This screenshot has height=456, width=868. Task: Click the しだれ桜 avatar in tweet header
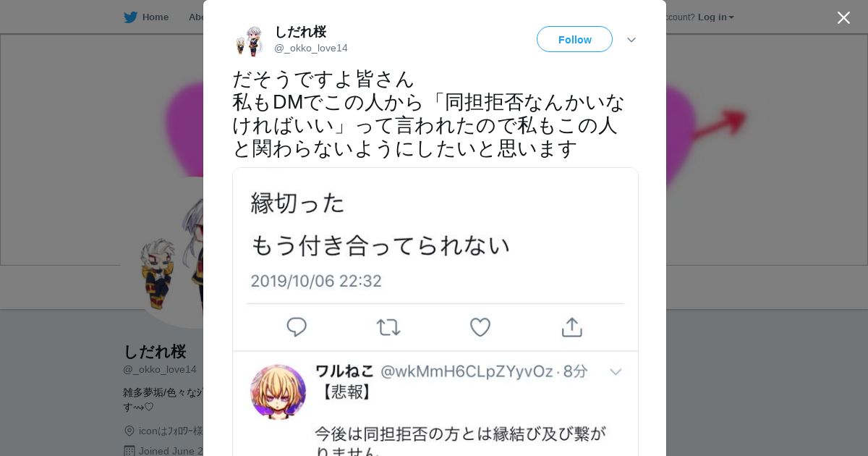click(250, 41)
